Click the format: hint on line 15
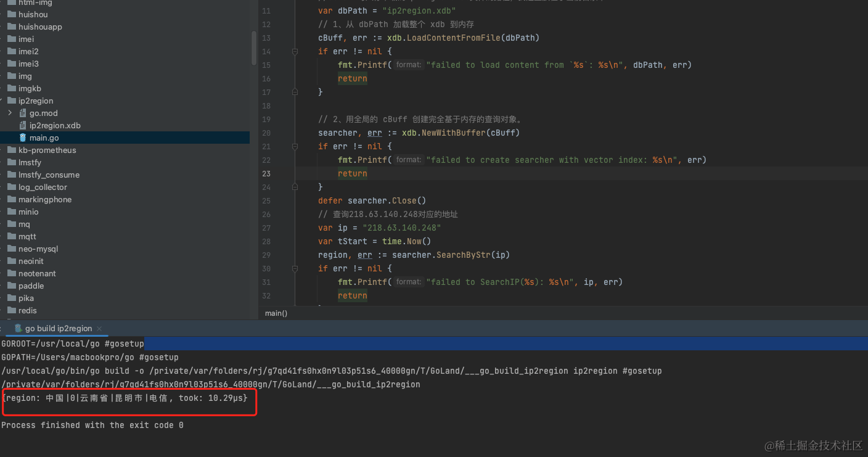This screenshot has width=868, height=457. (x=408, y=65)
